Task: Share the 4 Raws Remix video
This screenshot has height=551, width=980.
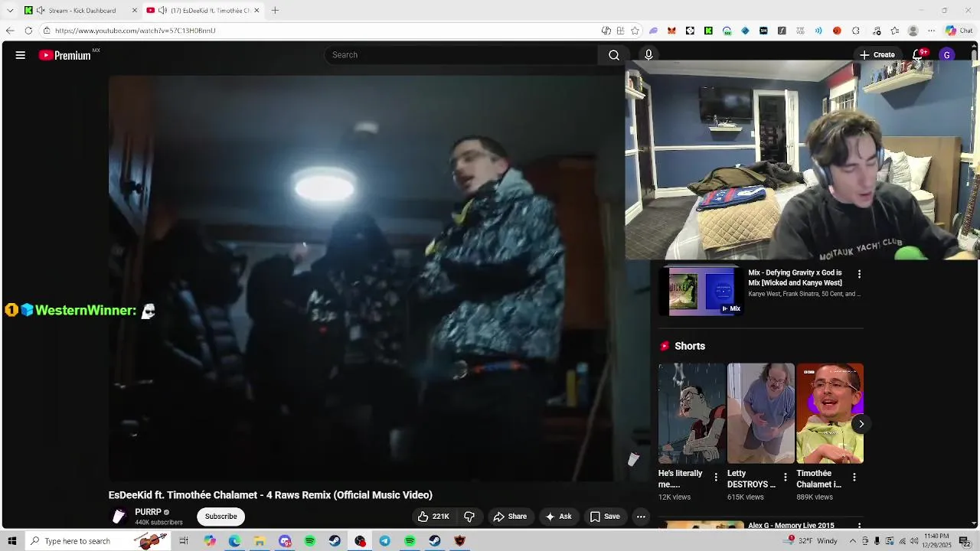Action: [510, 517]
